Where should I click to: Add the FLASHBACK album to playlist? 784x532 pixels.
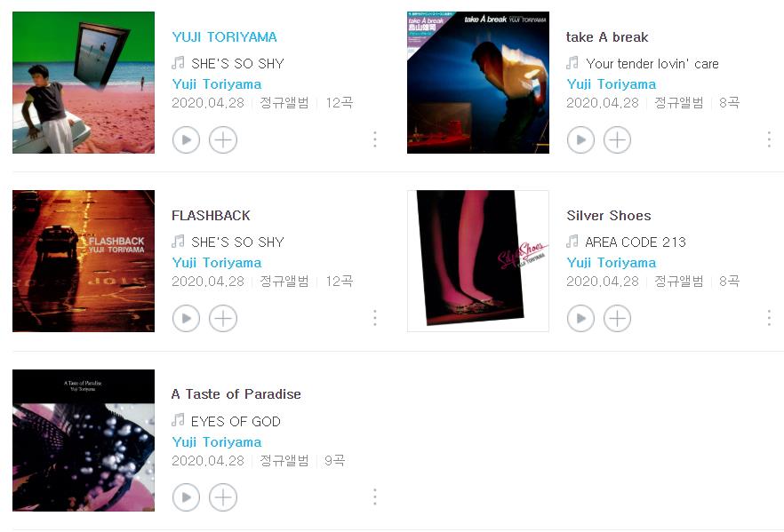click(223, 318)
